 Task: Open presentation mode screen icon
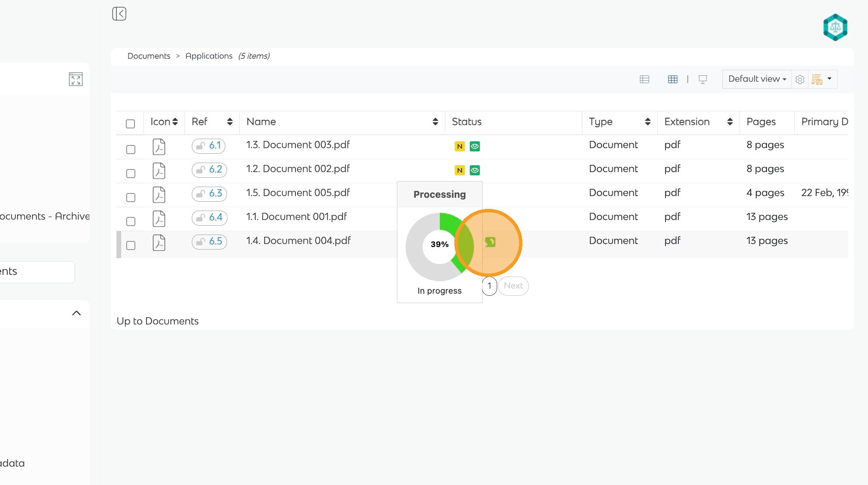tap(703, 79)
